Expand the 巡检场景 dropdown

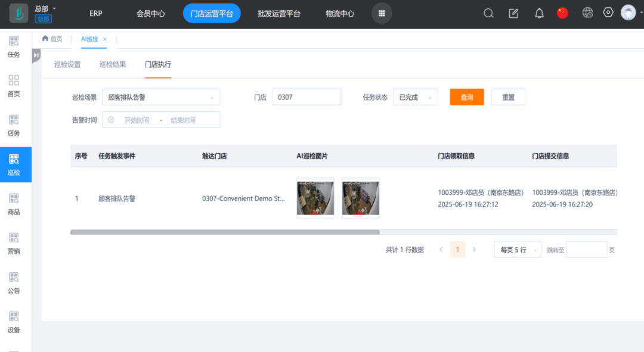(161, 97)
